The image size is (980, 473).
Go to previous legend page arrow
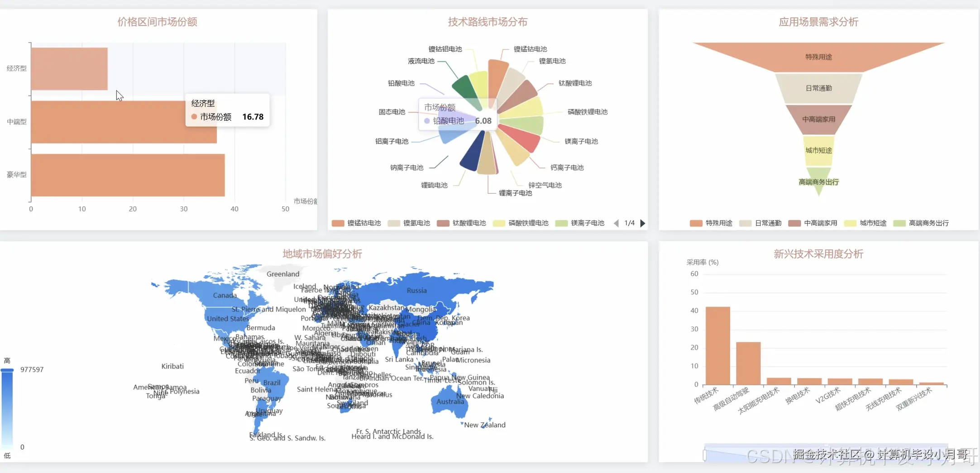pyautogui.click(x=616, y=223)
